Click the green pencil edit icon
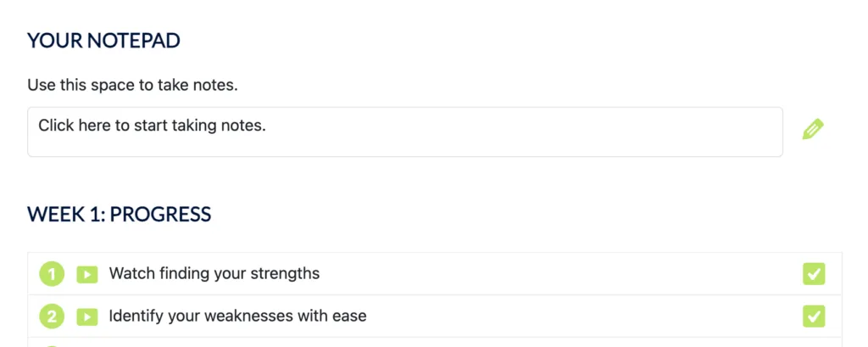The image size is (868, 347). point(813,130)
